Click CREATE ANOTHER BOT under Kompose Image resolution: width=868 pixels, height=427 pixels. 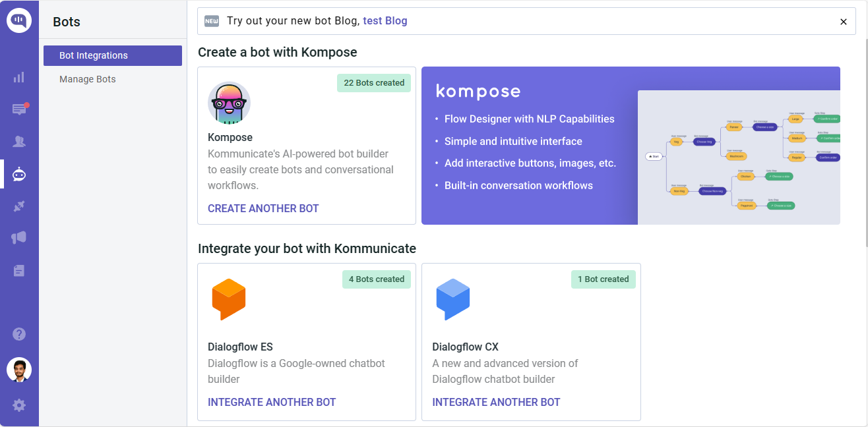[263, 208]
